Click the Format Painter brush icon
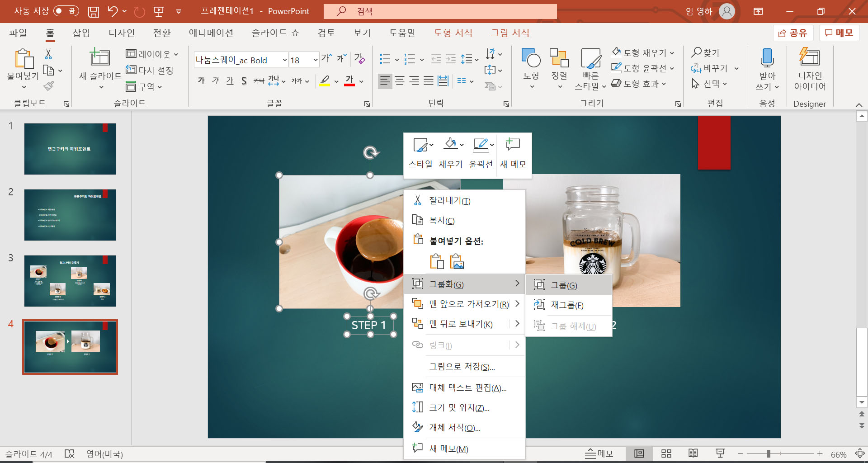Viewport: 868px width, 463px height. tap(48, 86)
